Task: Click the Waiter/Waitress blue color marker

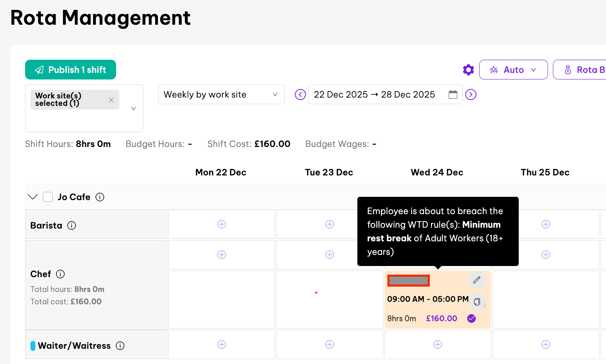Action: 33,346
